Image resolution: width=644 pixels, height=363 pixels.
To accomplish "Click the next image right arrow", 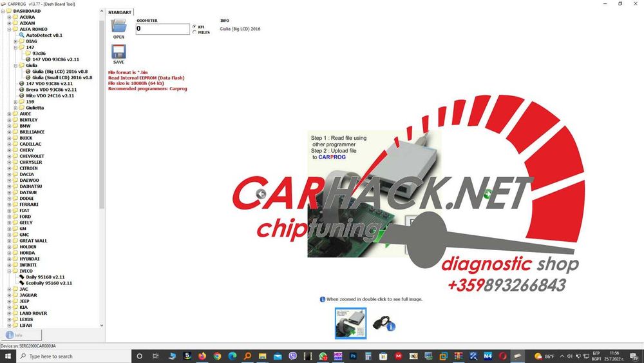I will [x=488, y=193].
